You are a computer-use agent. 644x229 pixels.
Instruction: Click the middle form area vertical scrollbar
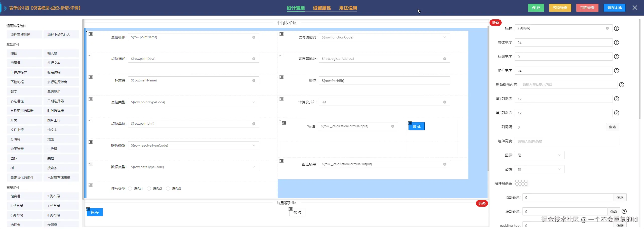pos(488,98)
